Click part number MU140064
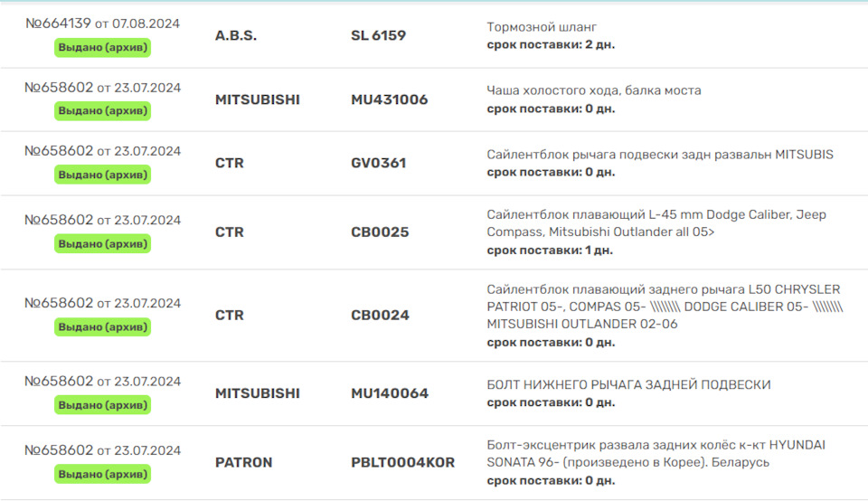Screen dimensions: 868x501 [x=389, y=393]
